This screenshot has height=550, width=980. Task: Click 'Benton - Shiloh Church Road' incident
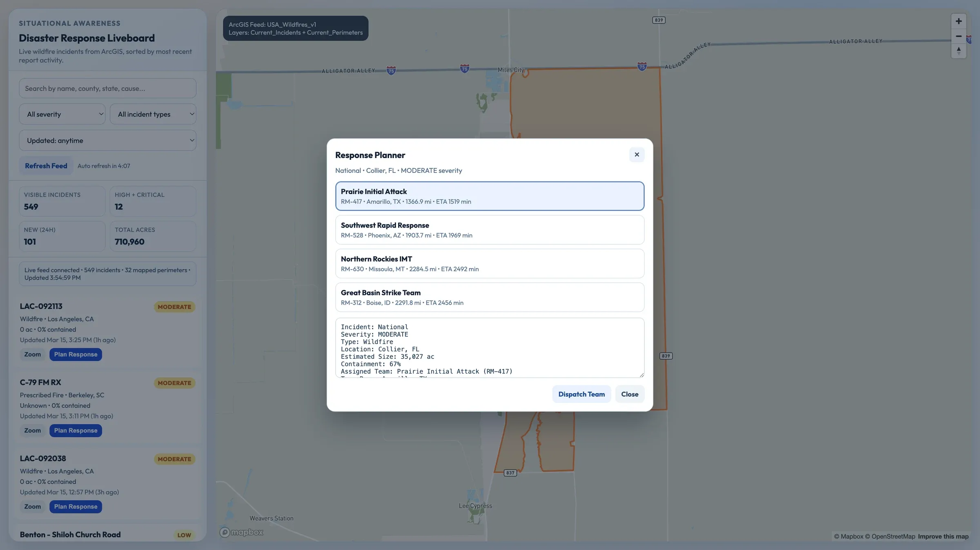coord(70,534)
